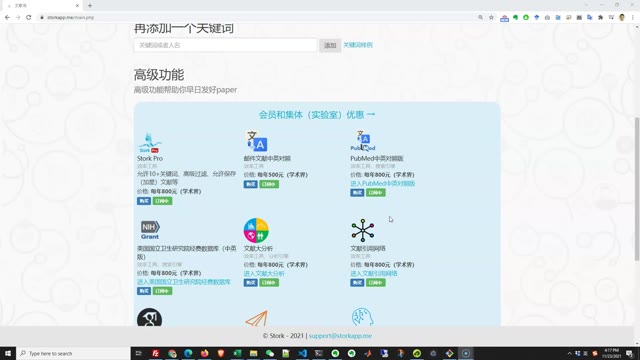Click the 邮件文献中英对照 translate icon
The image size is (640, 360).
256,141
